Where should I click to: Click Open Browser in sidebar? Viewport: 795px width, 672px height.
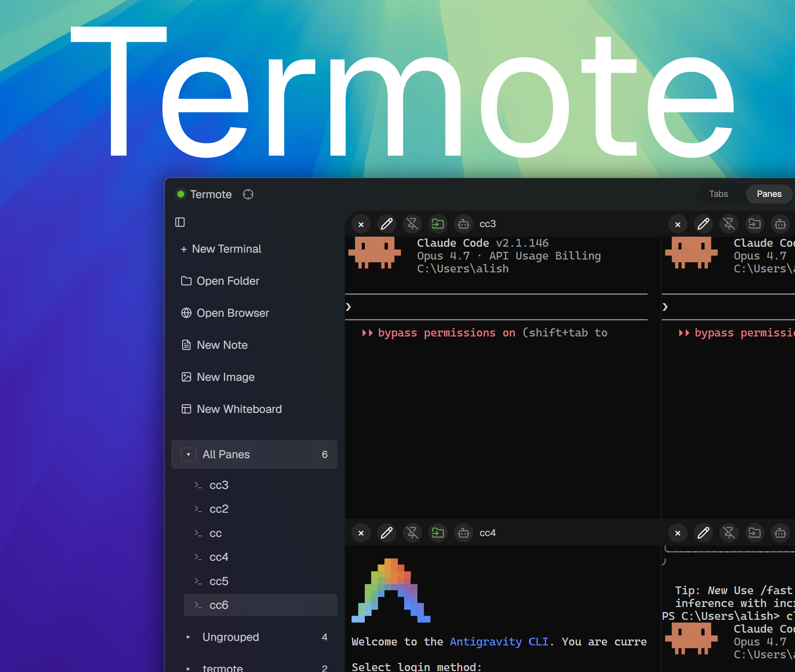click(225, 313)
